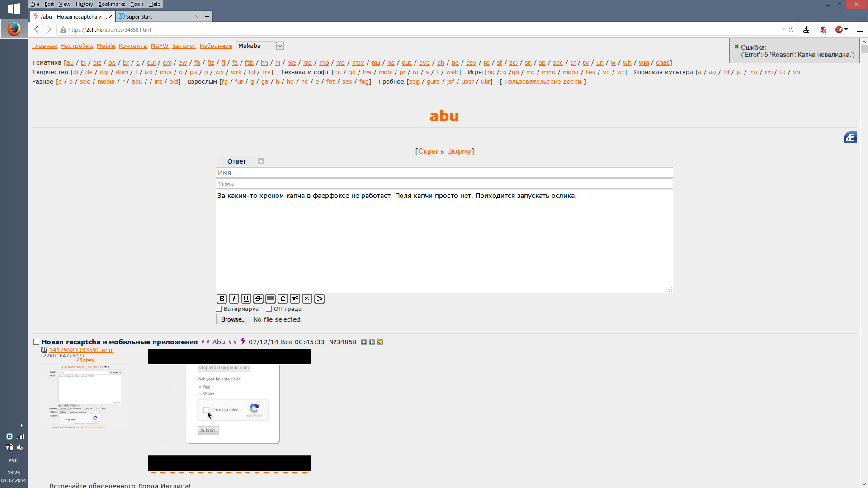This screenshot has width=868, height=488.
Task: Add the thread to favorites with the star icon
Action: 380,342
